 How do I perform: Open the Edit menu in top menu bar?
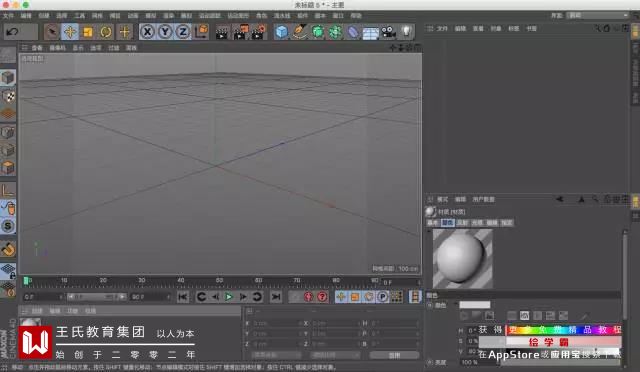26,16
